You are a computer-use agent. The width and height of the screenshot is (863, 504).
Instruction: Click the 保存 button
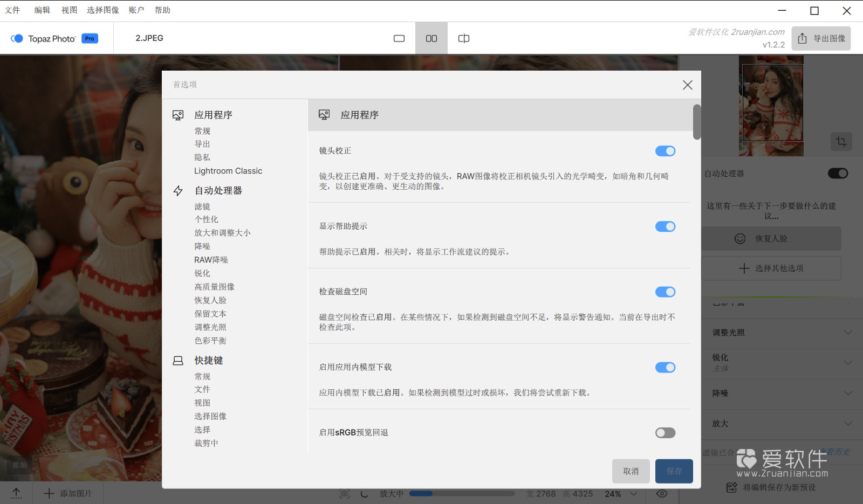pos(674,471)
